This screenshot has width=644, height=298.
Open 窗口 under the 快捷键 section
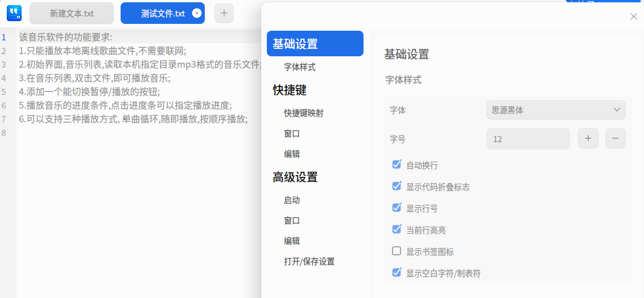pos(292,134)
